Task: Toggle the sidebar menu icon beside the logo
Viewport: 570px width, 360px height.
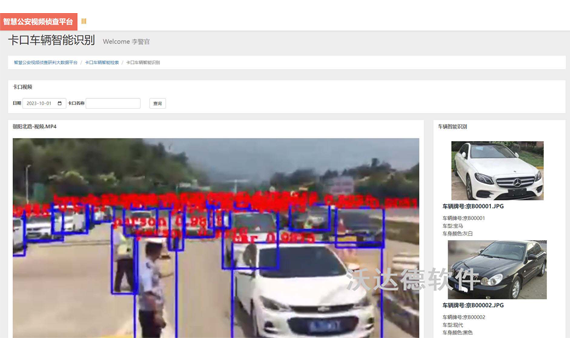Action: tap(84, 21)
